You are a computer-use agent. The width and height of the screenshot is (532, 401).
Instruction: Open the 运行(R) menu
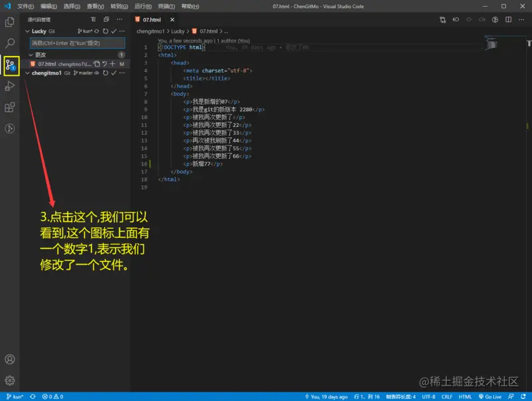(x=143, y=7)
